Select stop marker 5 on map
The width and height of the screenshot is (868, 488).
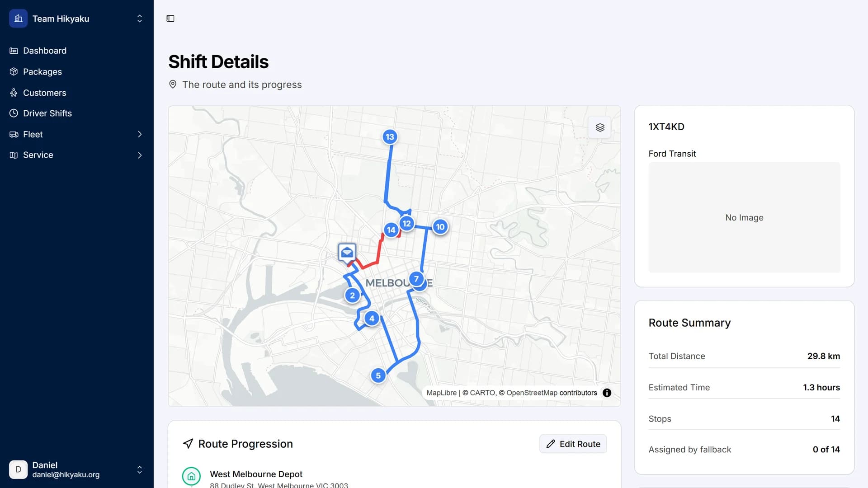[x=378, y=375]
